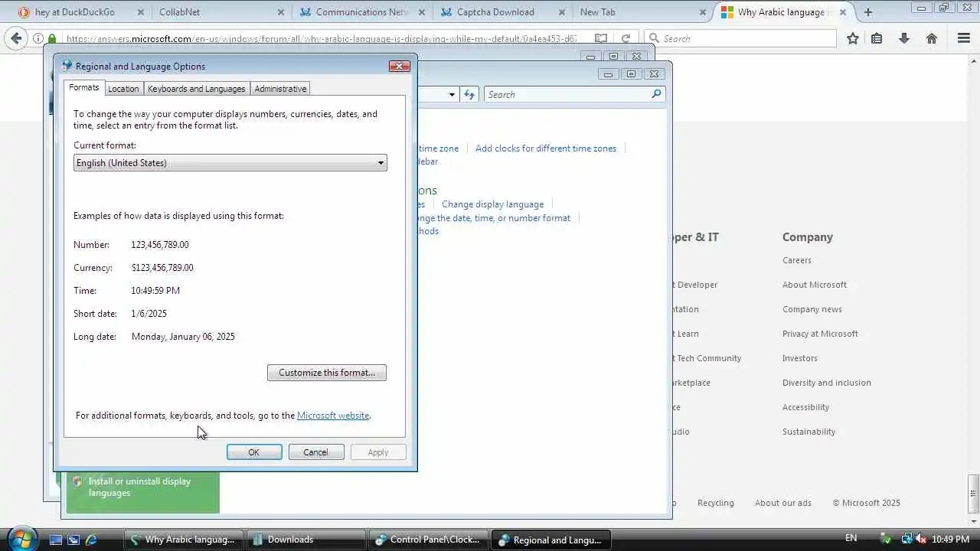
Task: Click refresh icon in Control Panel address bar
Action: click(469, 94)
